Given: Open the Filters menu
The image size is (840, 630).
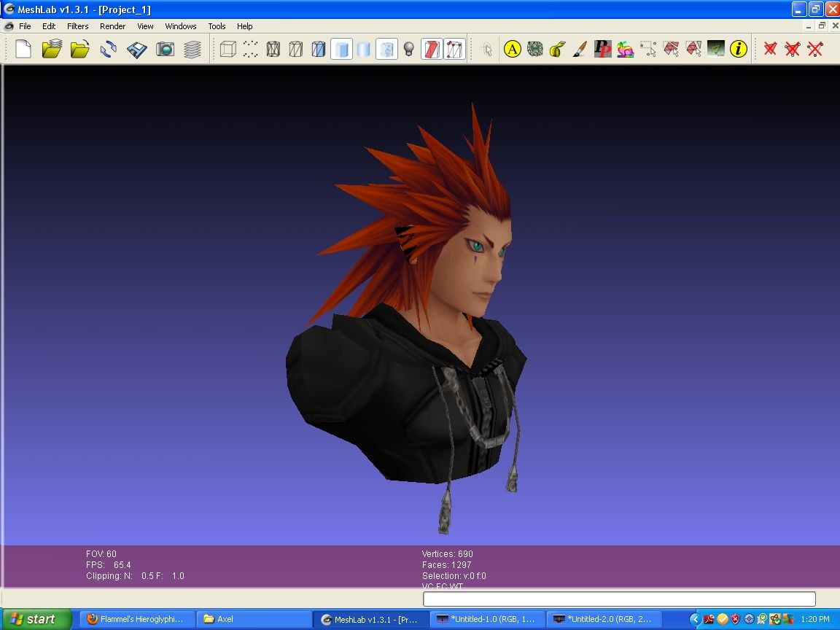Looking at the screenshot, I should click(77, 26).
